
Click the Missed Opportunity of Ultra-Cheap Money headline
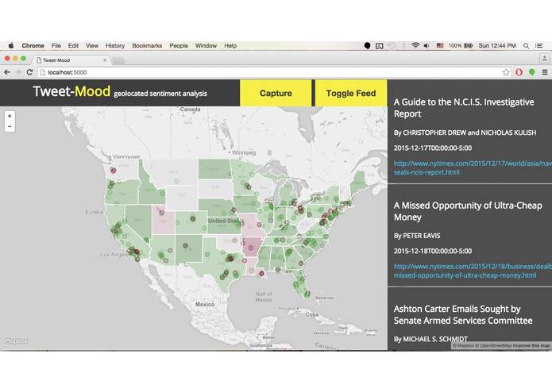click(468, 211)
